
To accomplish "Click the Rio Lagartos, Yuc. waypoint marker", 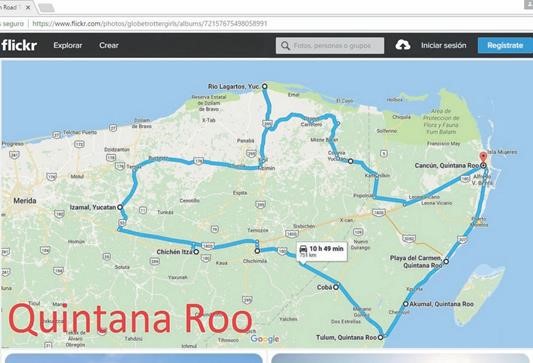I will tap(264, 86).
